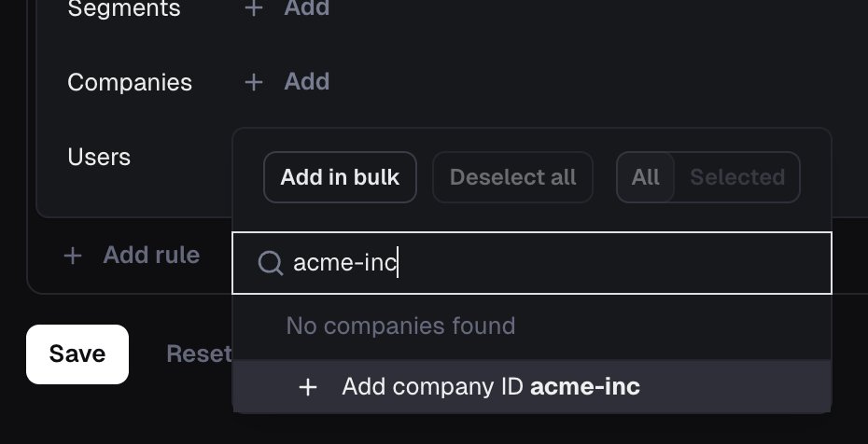Click the Users row label
Screen dimensions: 868x444
point(99,157)
